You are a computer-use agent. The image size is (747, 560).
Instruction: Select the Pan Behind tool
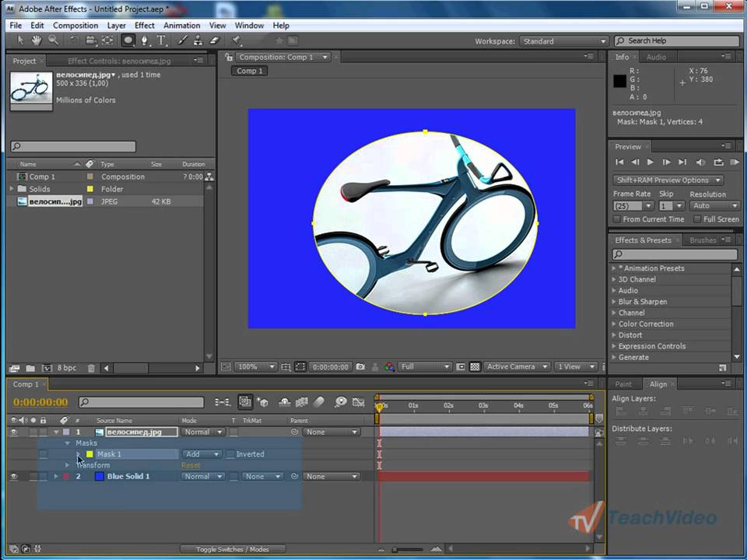pyautogui.click(x=108, y=40)
